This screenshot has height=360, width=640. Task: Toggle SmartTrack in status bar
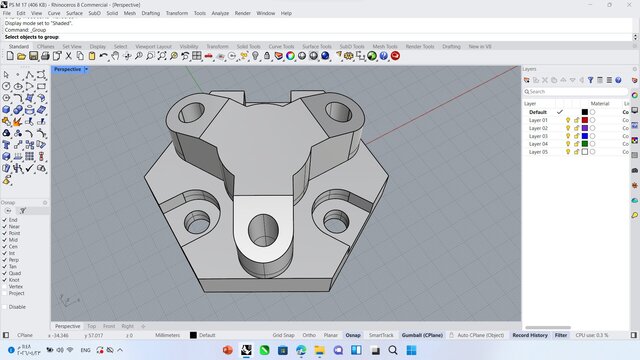pyautogui.click(x=381, y=335)
